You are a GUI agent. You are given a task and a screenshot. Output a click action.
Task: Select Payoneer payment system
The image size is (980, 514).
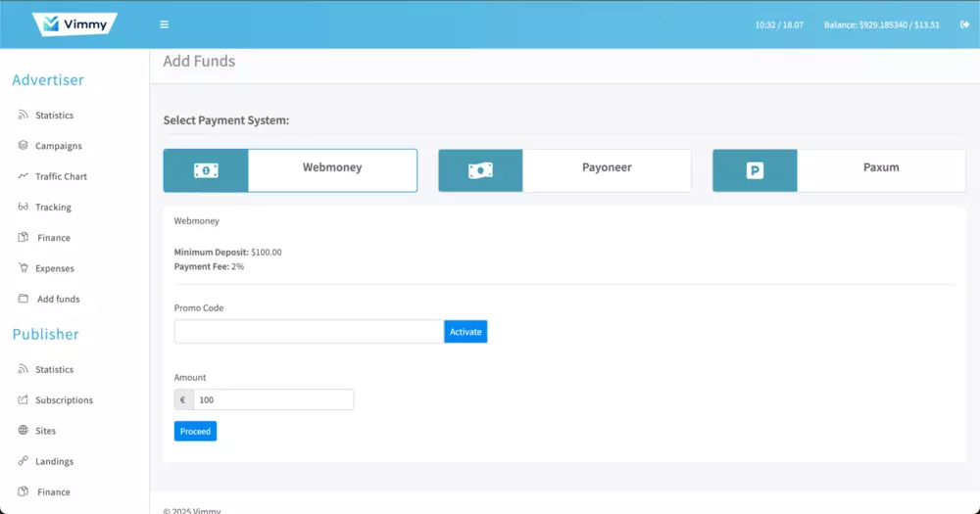pos(564,170)
